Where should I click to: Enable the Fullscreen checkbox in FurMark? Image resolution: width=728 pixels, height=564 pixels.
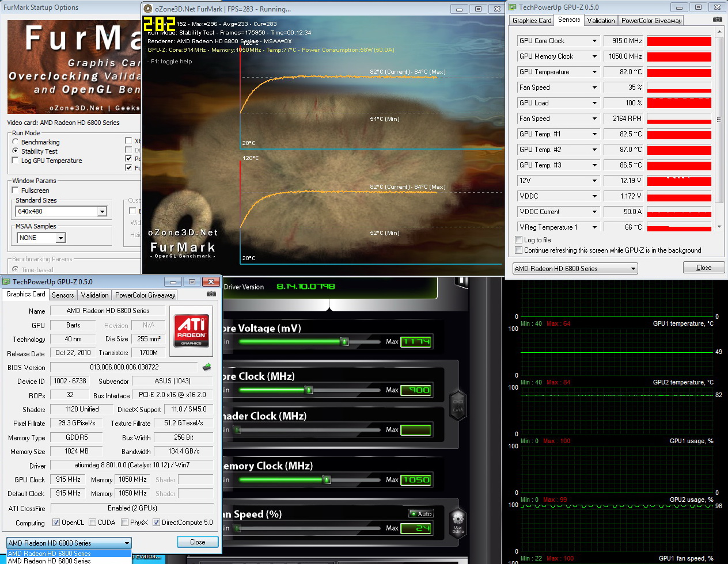[x=16, y=190]
